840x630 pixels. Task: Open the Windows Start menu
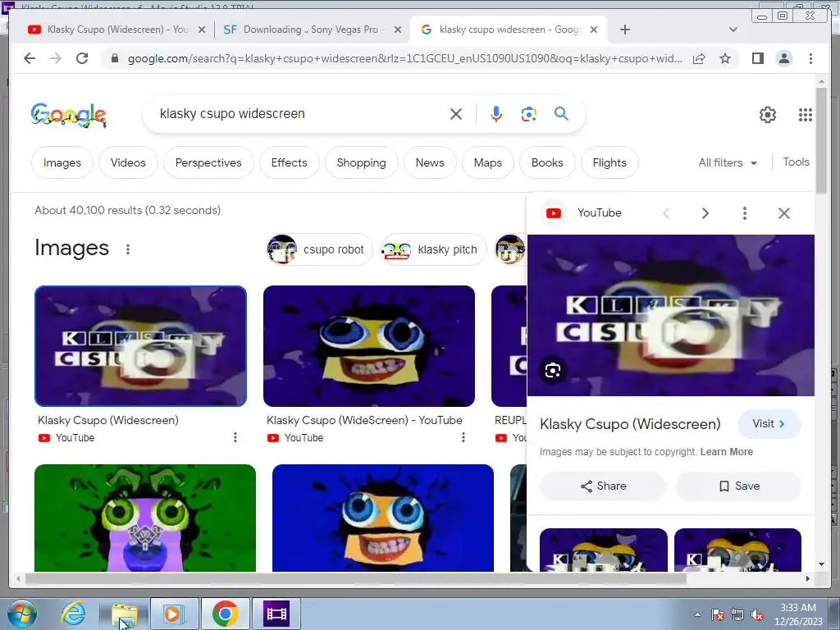click(21, 614)
